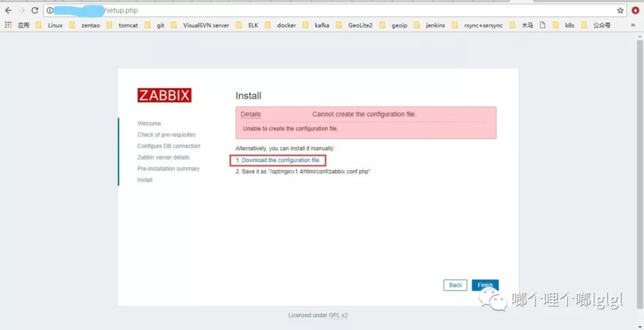This screenshot has width=644, height=330.
Task: Expand the bookmarks overflow chevron
Action: (x=633, y=25)
